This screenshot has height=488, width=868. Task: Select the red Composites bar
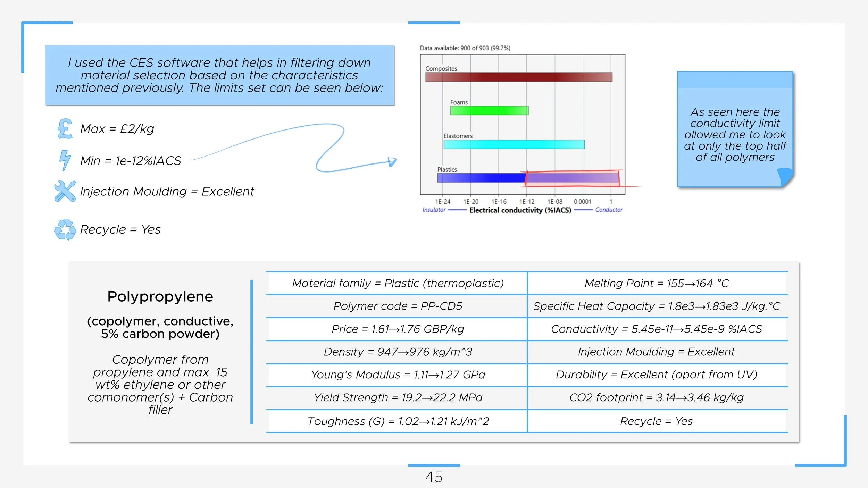click(x=519, y=77)
